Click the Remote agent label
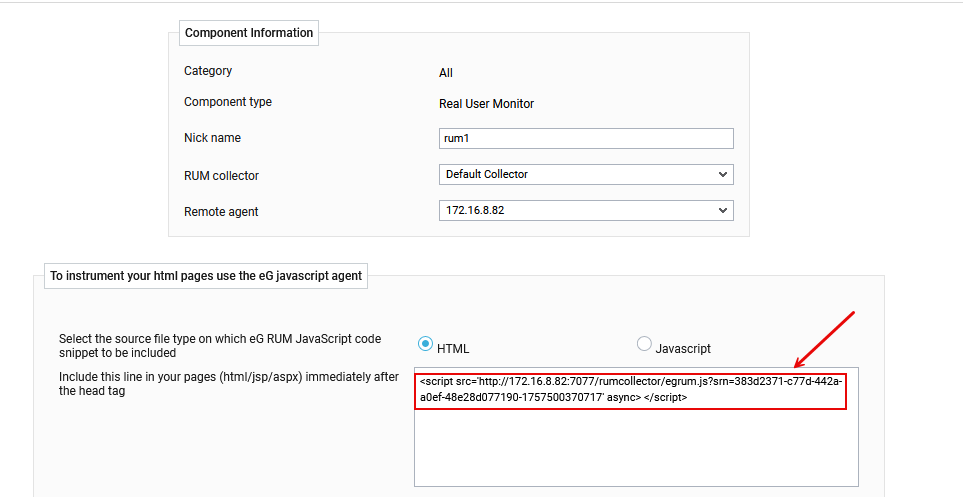This screenshot has width=963, height=497. [221, 212]
